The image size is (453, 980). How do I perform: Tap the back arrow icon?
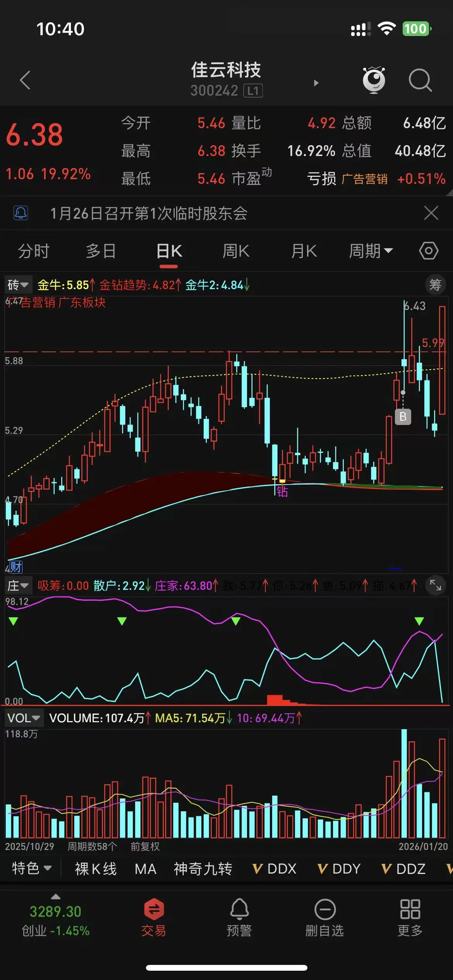pos(25,81)
